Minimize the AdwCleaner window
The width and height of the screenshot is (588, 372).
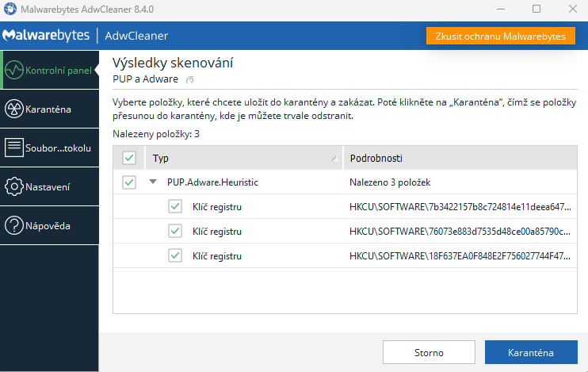click(x=501, y=9)
